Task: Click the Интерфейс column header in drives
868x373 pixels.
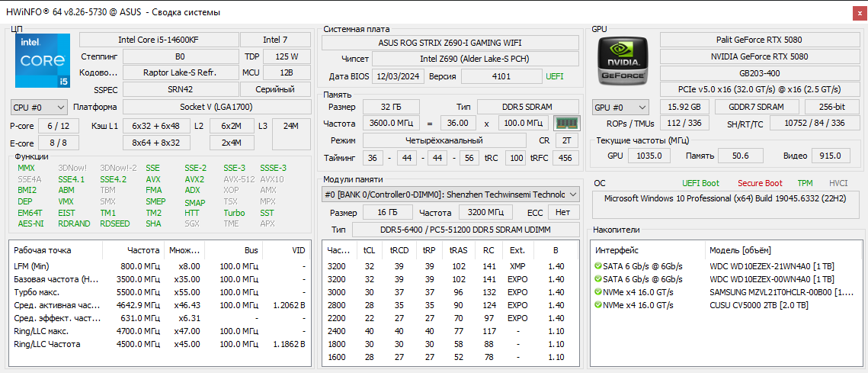Action: coord(617,250)
